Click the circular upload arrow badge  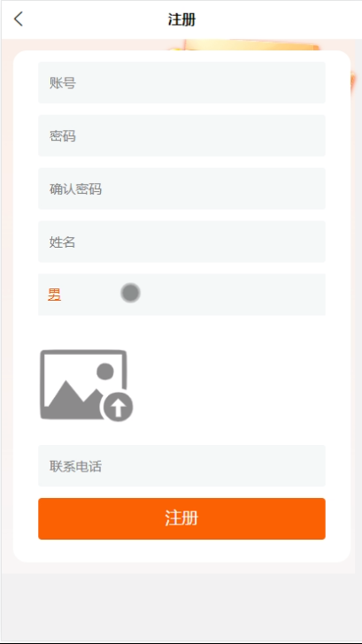point(118,407)
